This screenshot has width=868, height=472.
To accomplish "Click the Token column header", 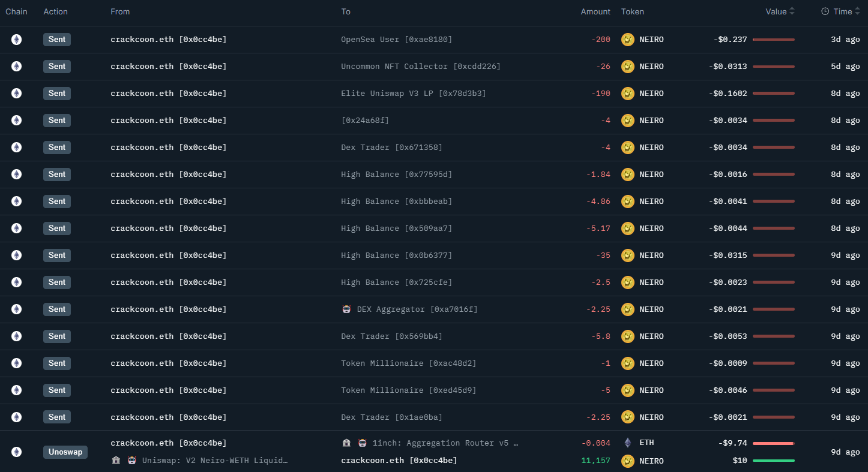I will click(x=632, y=11).
